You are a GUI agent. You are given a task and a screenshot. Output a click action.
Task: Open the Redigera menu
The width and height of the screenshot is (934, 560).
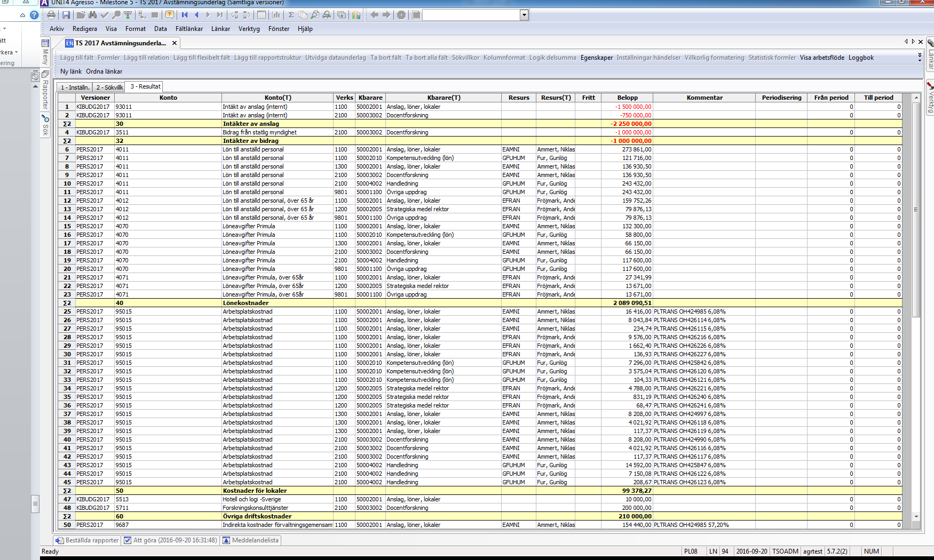coord(85,29)
